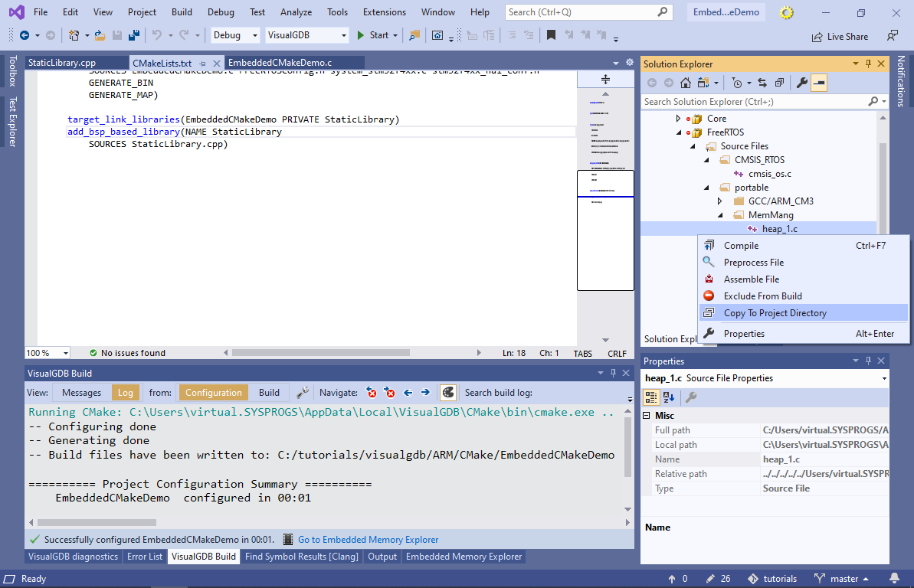Click the Categorized view icon in Properties panel
This screenshot has height=588, width=914.
pos(651,397)
